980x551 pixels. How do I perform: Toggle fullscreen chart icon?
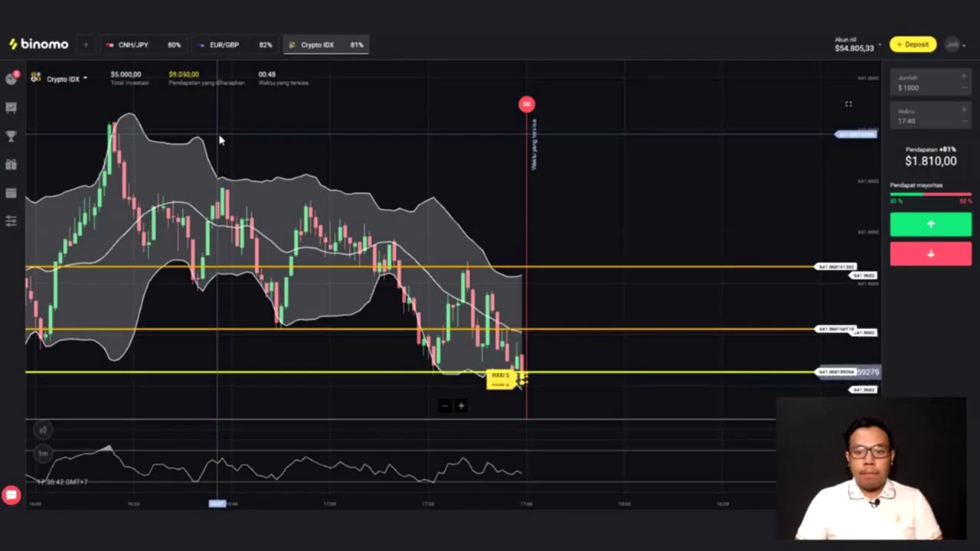pos(848,104)
